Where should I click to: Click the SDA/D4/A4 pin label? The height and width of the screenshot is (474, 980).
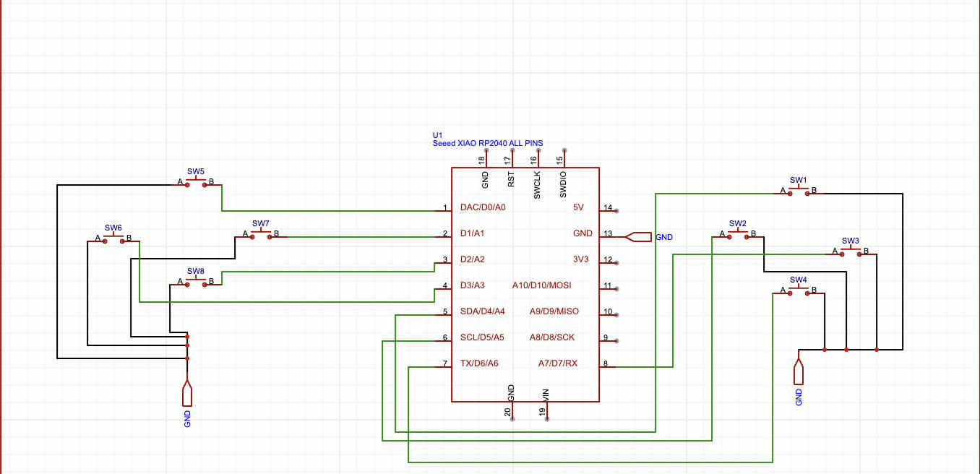[x=482, y=311]
